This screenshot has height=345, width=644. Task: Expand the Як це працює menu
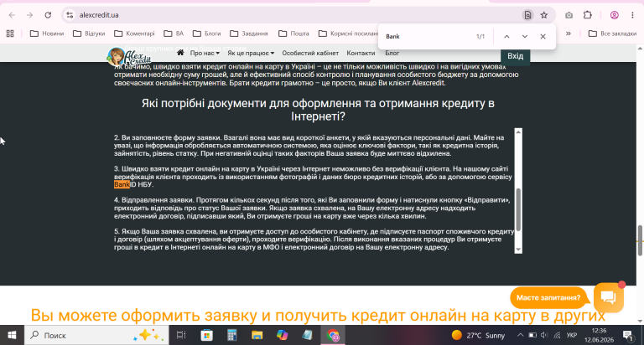[x=251, y=54]
